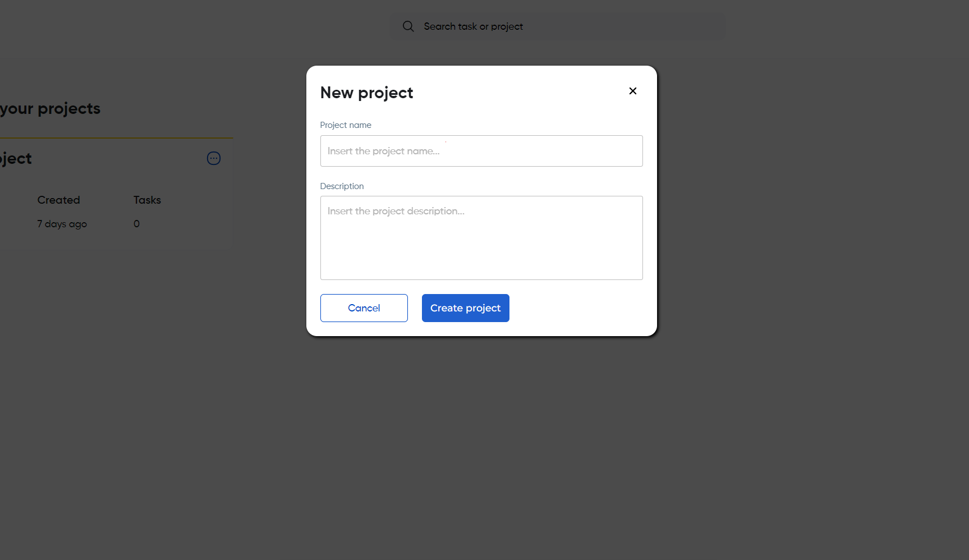The height and width of the screenshot is (560, 969).
Task: Click the New project dialog title
Action: coord(366,93)
